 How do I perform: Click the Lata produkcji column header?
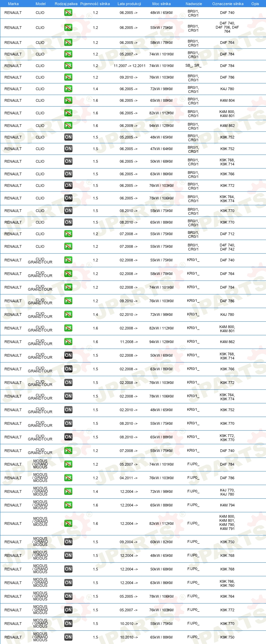129,4
